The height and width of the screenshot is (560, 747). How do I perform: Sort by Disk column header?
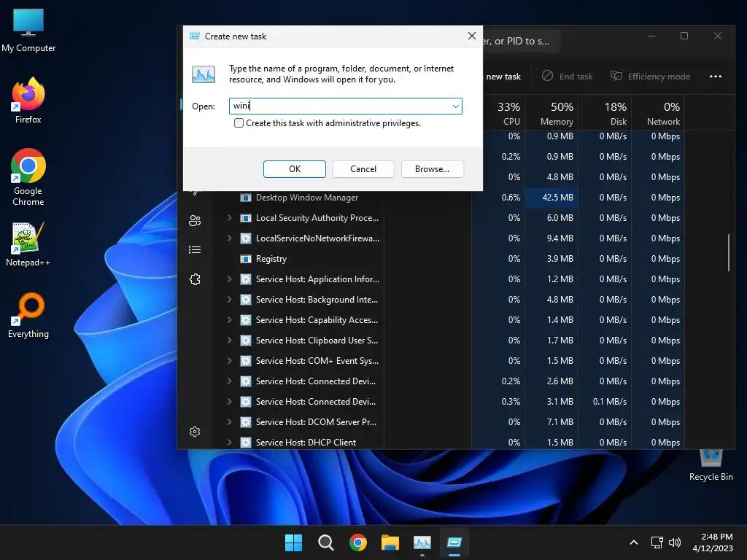point(605,113)
